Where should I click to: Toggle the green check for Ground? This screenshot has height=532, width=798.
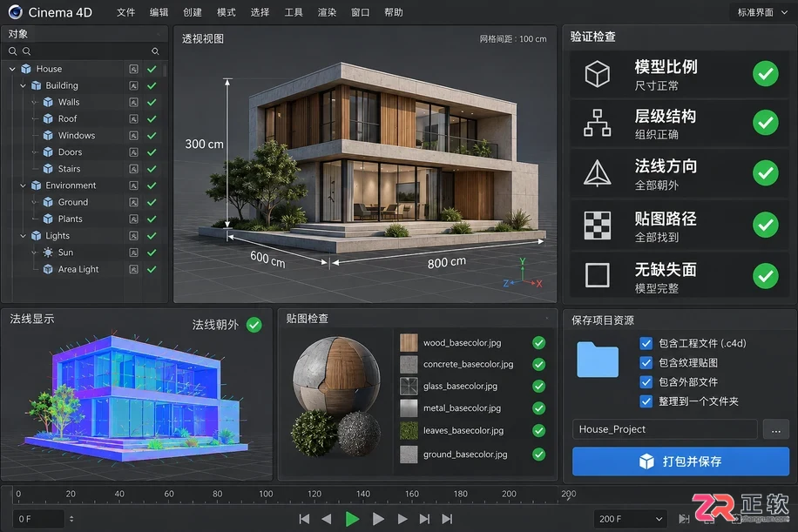point(152,202)
